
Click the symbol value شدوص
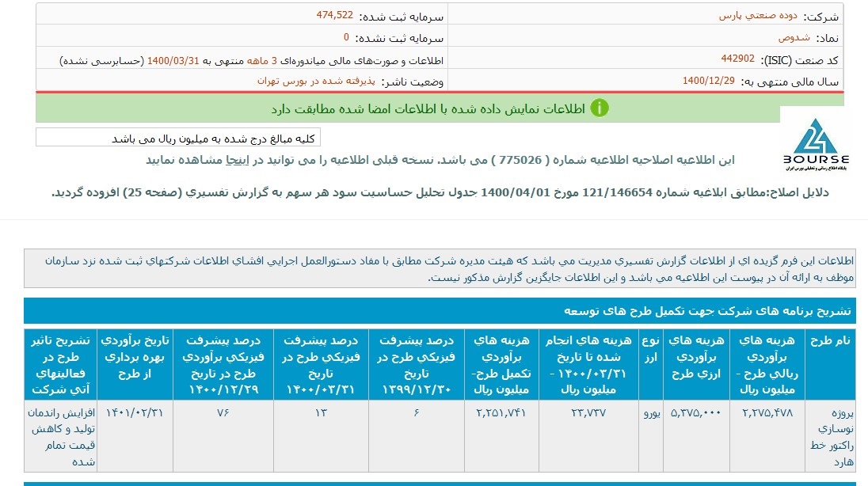[x=794, y=38]
